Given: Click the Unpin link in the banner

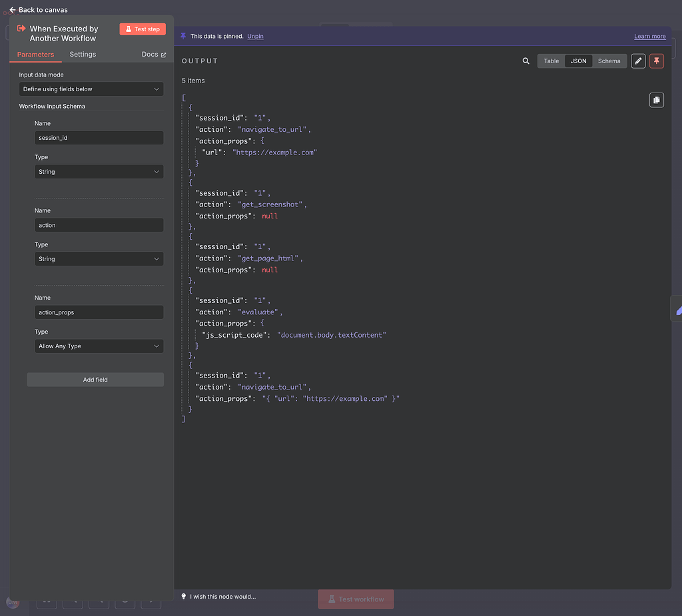Looking at the screenshot, I should [255, 36].
